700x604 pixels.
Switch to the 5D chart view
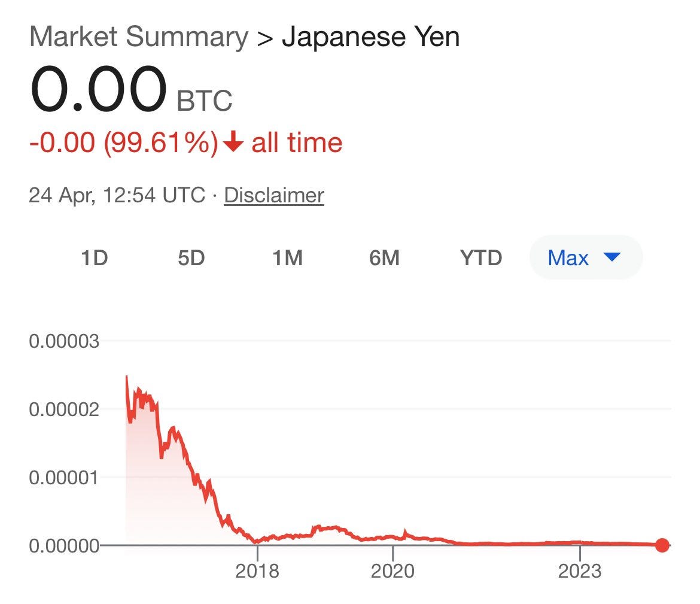[x=192, y=258]
